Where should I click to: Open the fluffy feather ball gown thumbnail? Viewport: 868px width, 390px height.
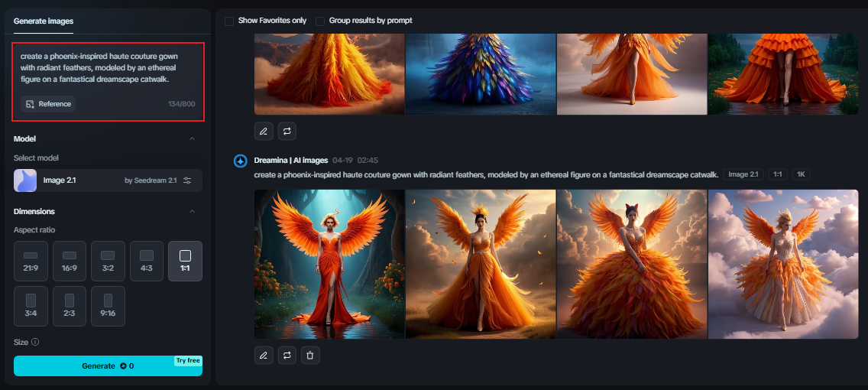pyautogui.click(x=632, y=265)
